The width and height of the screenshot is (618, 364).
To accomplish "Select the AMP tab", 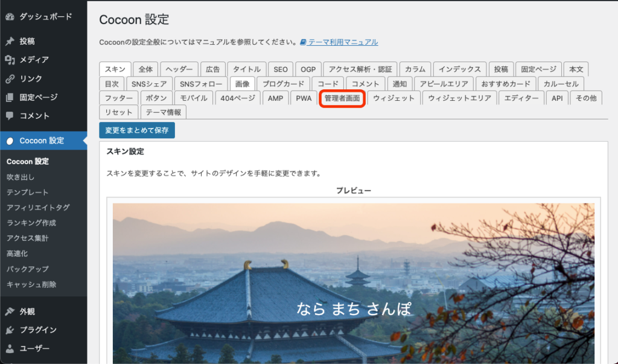I will point(275,98).
